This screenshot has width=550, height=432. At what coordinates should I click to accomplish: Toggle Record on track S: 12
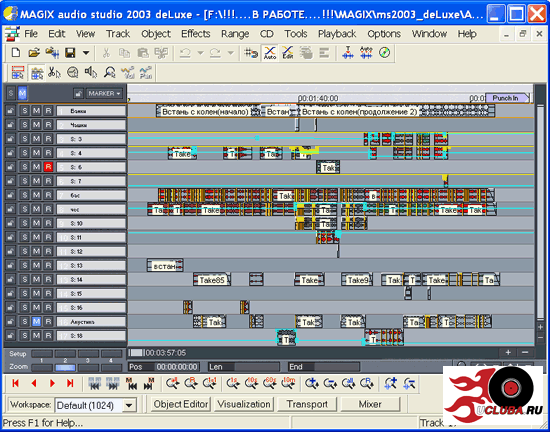coord(48,251)
